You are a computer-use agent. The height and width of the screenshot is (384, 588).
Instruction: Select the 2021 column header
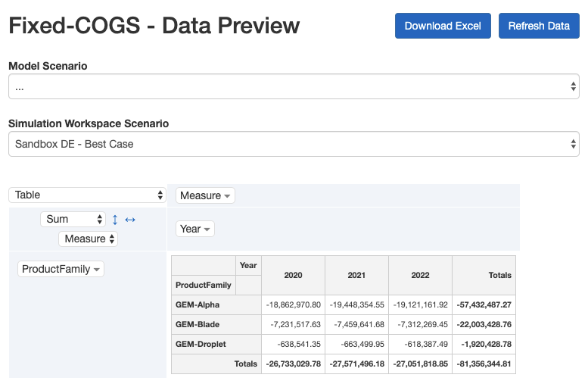[x=356, y=275]
